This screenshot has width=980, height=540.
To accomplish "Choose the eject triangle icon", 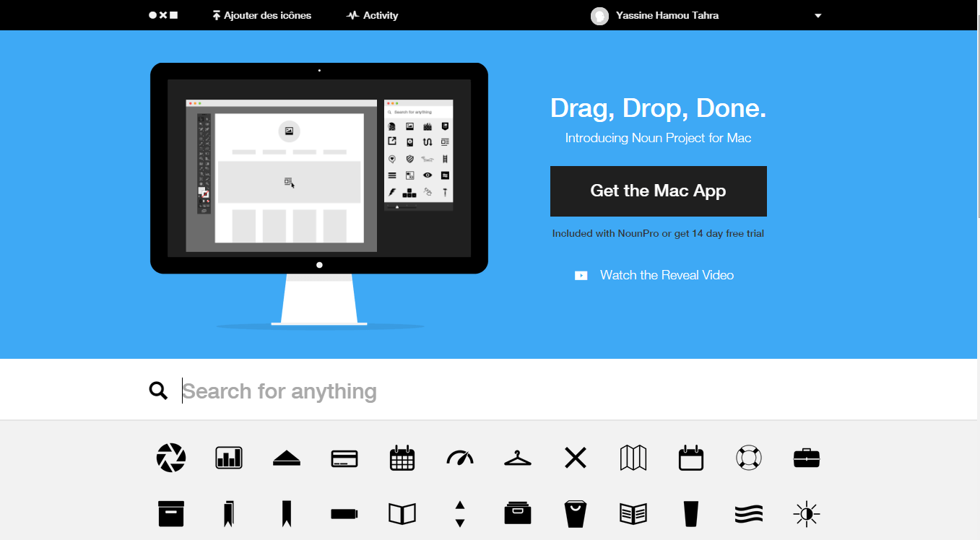I will pos(287,458).
